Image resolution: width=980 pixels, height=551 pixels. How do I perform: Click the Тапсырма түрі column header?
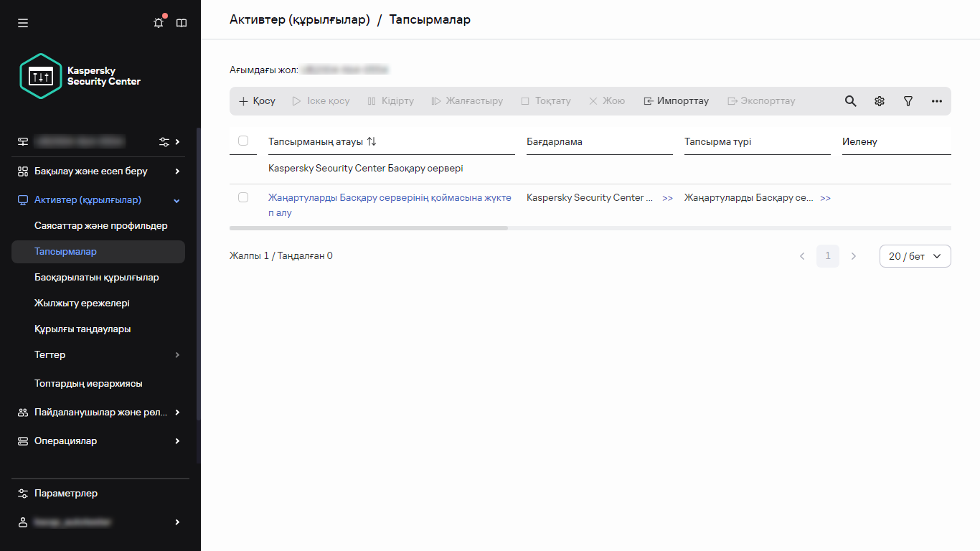(x=718, y=141)
